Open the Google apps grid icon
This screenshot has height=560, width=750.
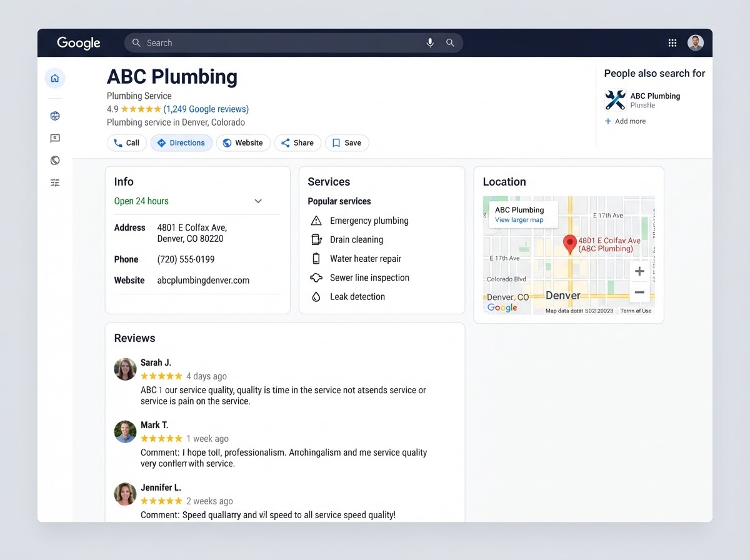coord(672,42)
